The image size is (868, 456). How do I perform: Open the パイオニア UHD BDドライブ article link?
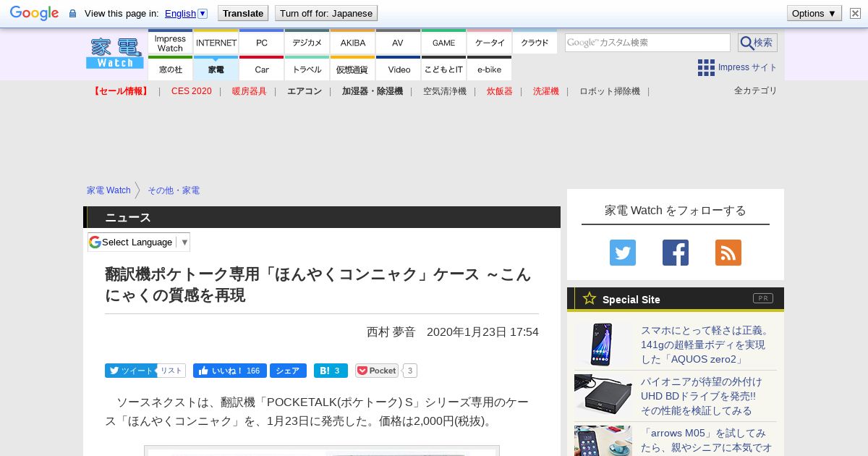tap(702, 396)
